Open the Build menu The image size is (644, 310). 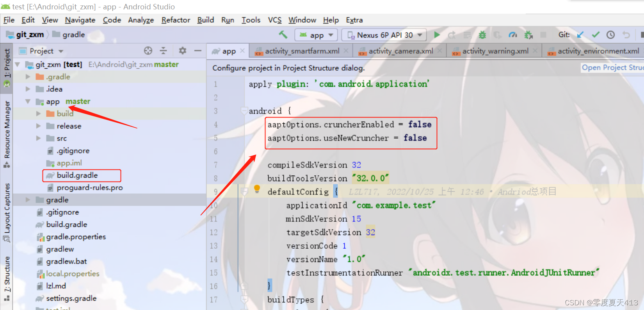(x=205, y=20)
